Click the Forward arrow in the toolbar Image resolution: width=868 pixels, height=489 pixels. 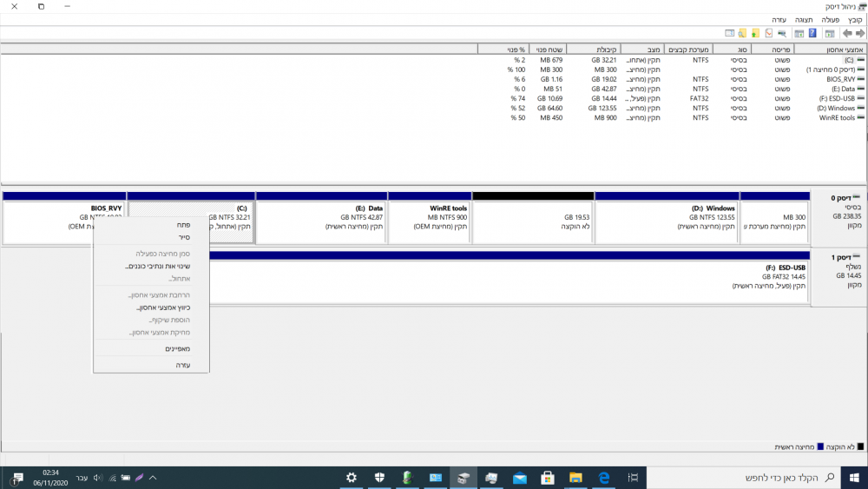coord(860,33)
